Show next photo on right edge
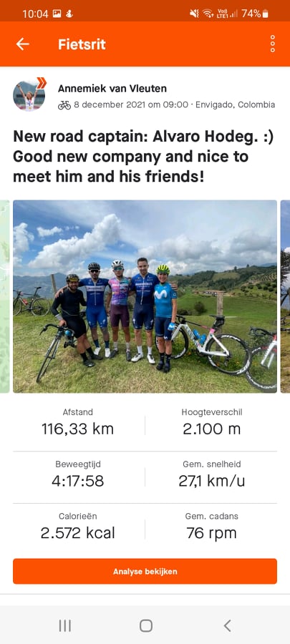Viewport: 290px width, 644px height. coord(285,296)
